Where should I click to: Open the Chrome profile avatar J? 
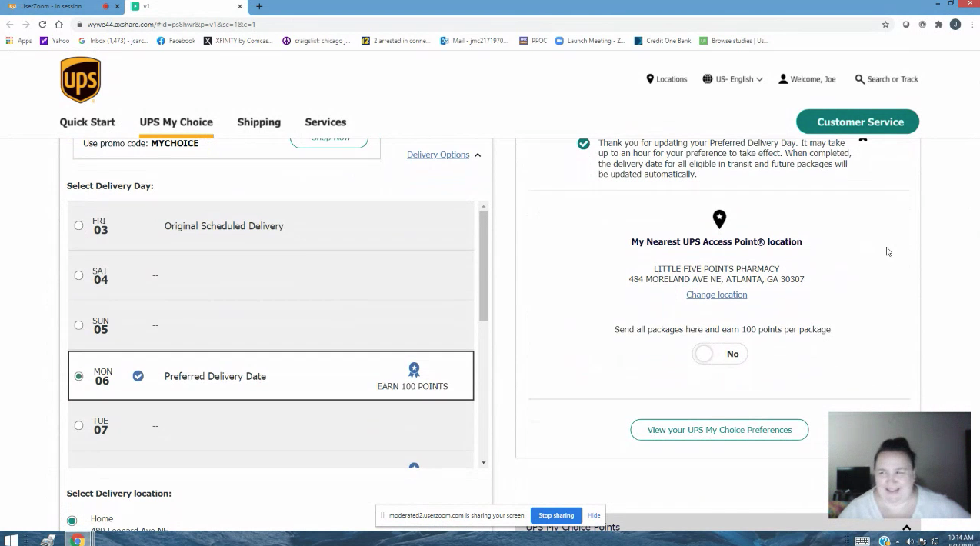coord(955,25)
